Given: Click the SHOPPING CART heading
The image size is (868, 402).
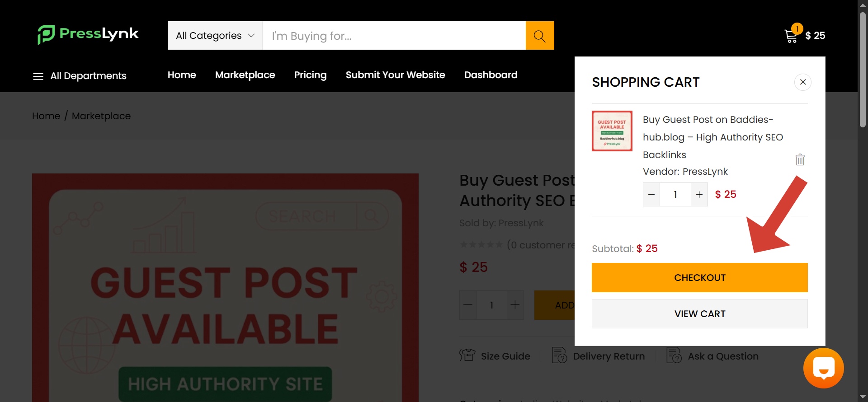Looking at the screenshot, I should 646,82.
